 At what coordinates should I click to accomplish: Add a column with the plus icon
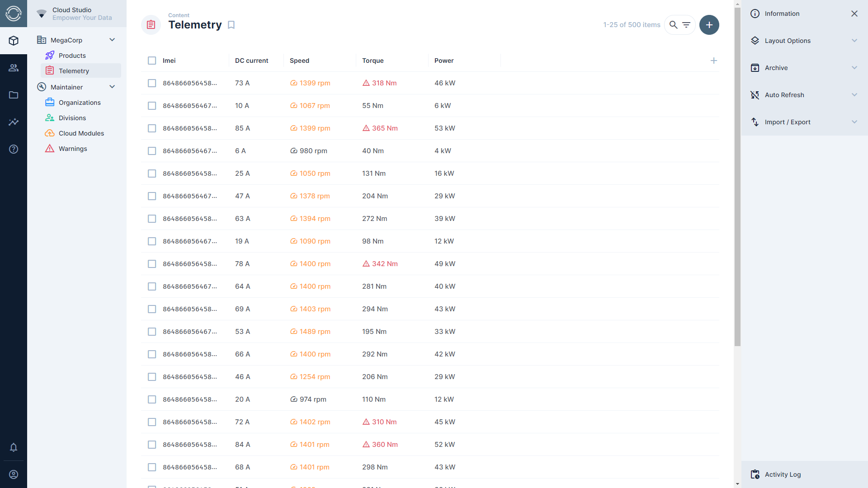point(713,61)
